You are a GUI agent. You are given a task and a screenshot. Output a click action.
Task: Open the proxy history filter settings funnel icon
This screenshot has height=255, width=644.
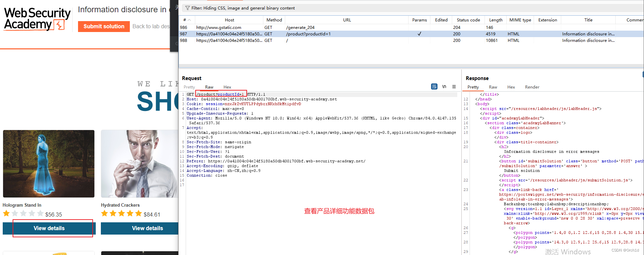[187, 8]
